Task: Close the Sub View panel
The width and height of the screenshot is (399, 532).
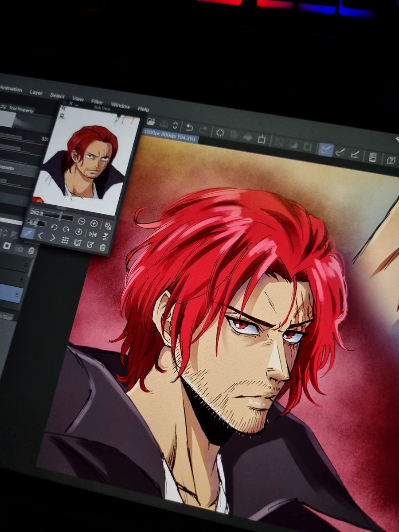Action: click(71, 102)
